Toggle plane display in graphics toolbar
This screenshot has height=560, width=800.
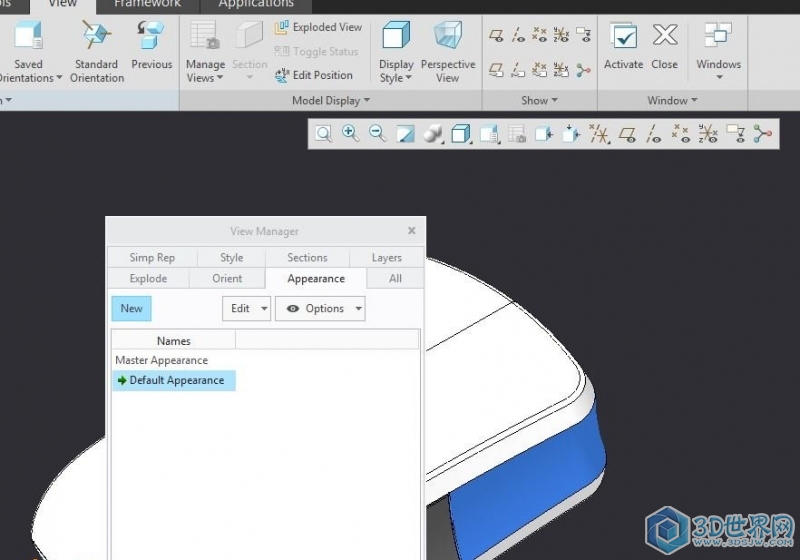pyautogui.click(x=627, y=134)
